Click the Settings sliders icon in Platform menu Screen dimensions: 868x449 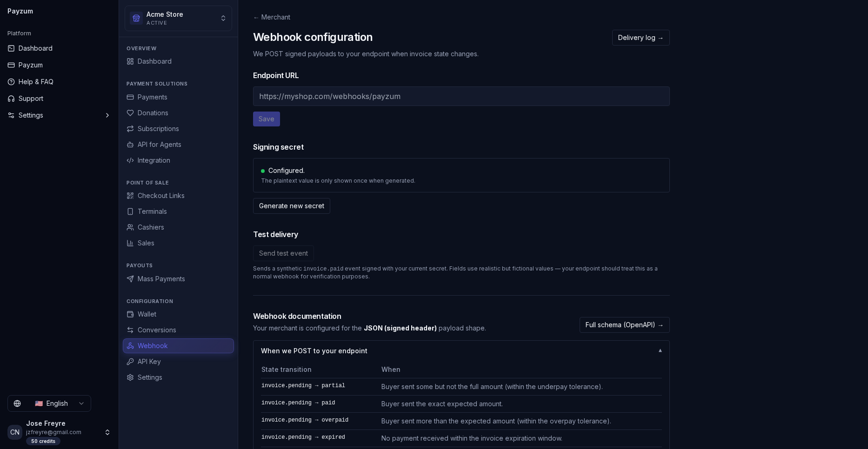[x=11, y=115]
